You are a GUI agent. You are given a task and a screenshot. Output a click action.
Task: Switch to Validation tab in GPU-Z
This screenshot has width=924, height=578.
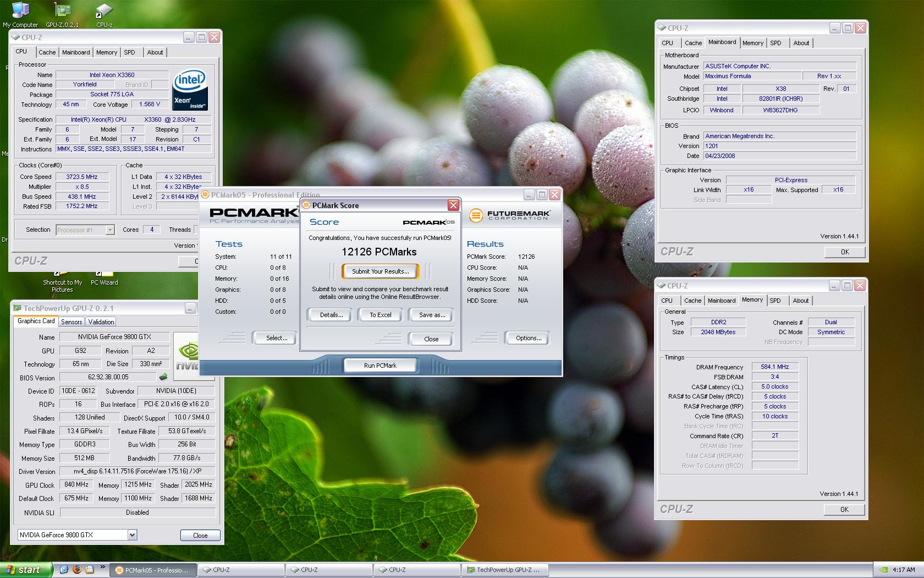[x=101, y=322]
